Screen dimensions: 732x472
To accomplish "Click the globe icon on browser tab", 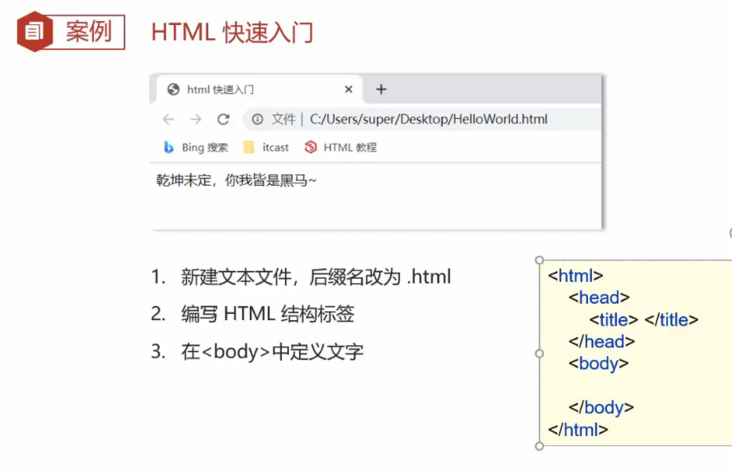I will pos(173,89).
